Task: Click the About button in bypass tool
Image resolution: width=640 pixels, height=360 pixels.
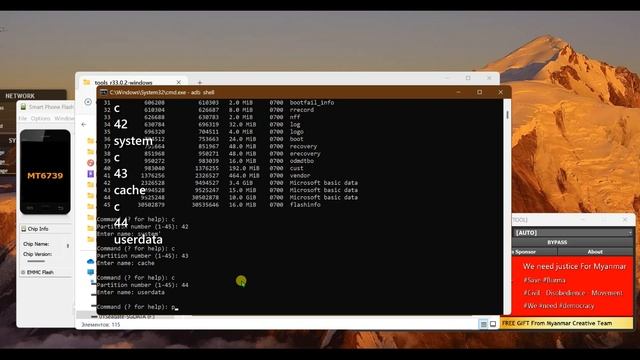Action: pyautogui.click(x=595, y=252)
